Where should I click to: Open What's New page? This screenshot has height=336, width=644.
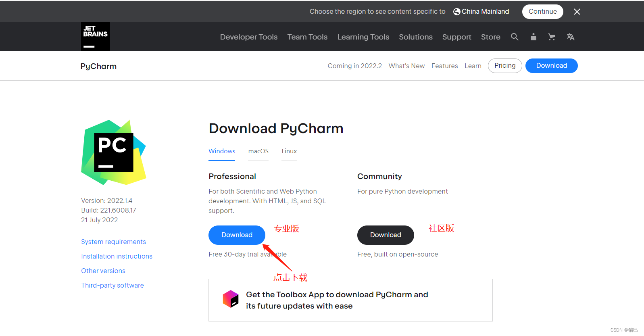tap(406, 66)
